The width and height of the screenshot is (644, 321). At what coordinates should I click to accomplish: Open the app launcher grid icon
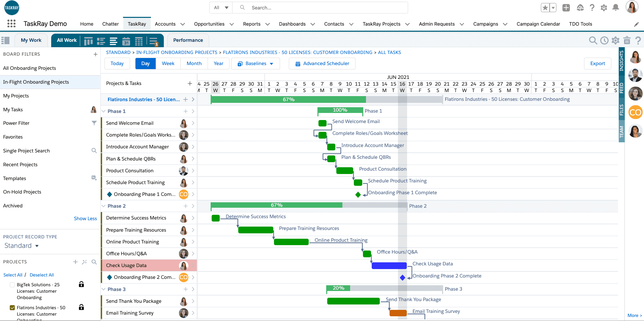pos(11,24)
